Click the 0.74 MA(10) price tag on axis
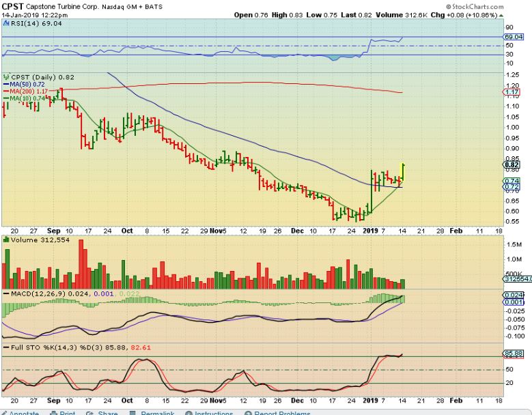 click(x=512, y=181)
